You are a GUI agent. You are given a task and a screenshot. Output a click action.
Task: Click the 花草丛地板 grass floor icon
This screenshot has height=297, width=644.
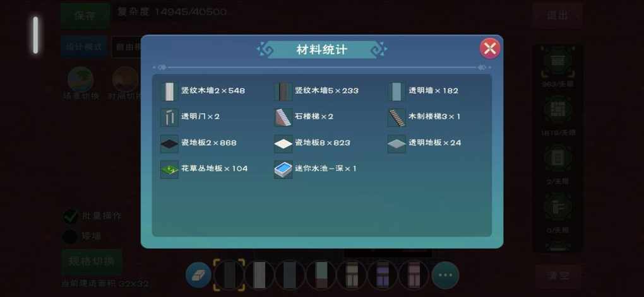[x=169, y=169]
